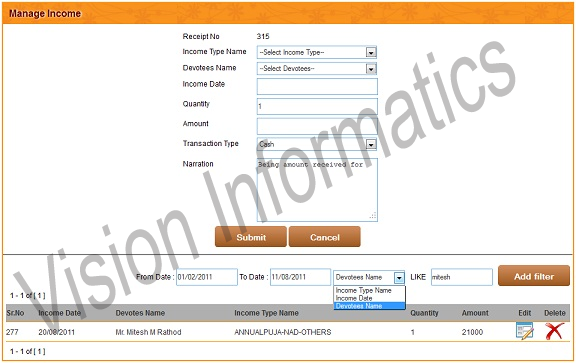Click the Submit button

[x=251, y=237]
